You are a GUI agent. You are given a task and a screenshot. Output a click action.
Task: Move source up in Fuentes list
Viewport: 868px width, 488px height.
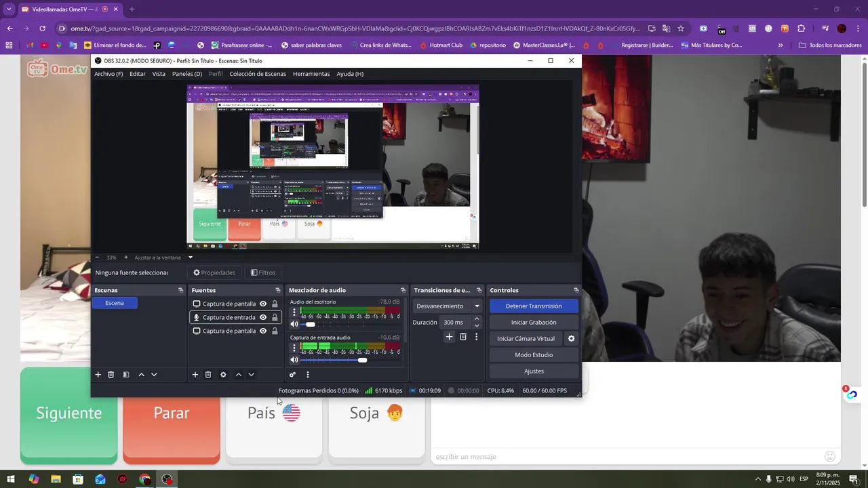click(x=239, y=375)
